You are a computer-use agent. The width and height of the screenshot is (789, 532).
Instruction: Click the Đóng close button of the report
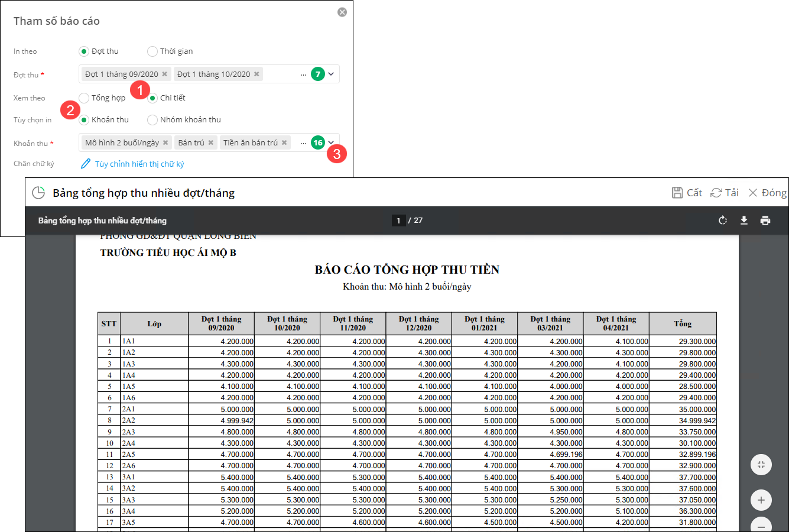click(x=767, y=193)
